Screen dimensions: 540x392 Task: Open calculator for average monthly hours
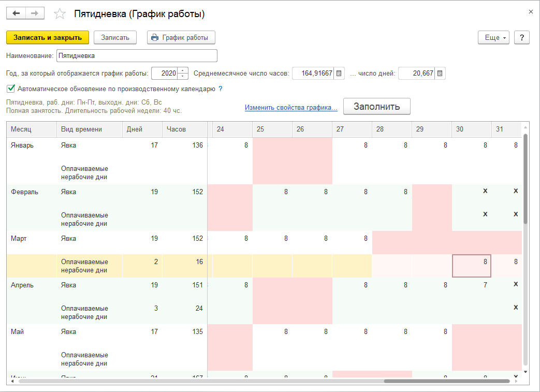pos(339,73)
